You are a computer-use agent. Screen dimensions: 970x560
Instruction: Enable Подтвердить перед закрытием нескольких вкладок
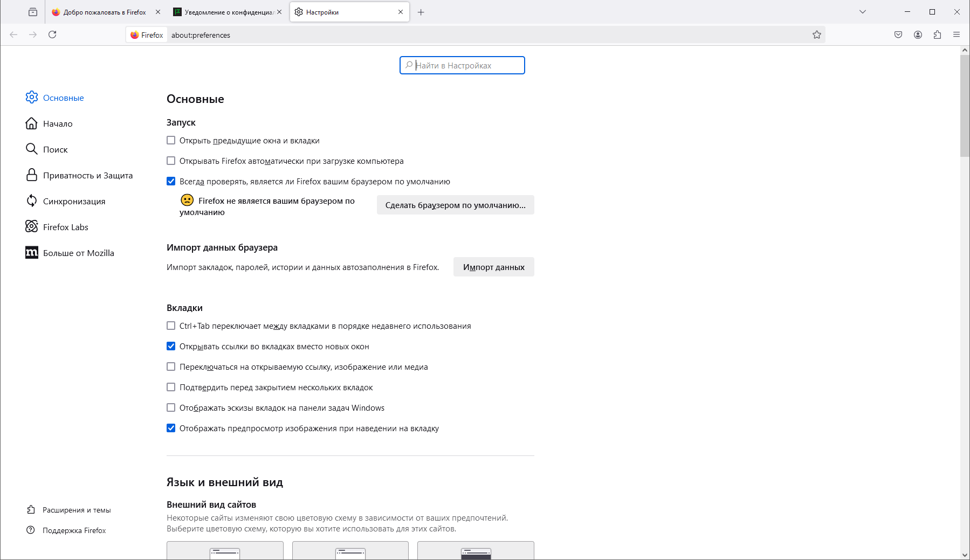click(x=171, y=387)
